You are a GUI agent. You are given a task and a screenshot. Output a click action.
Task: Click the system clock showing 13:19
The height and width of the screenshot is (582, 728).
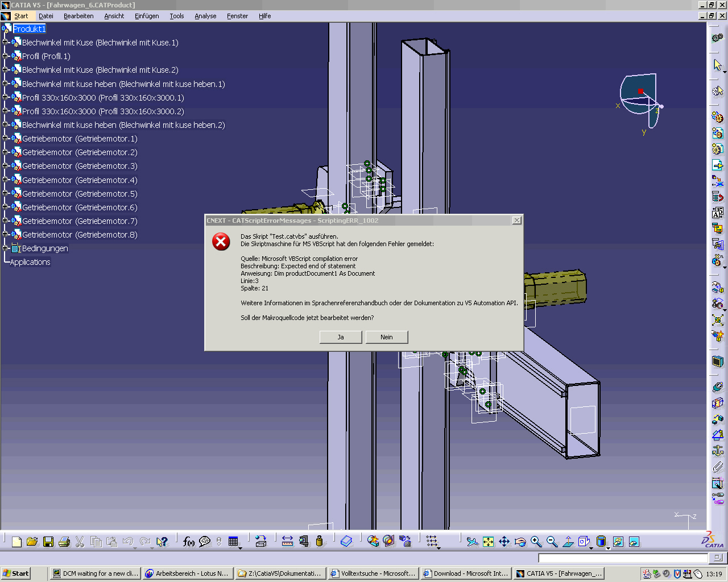[714, 574]
